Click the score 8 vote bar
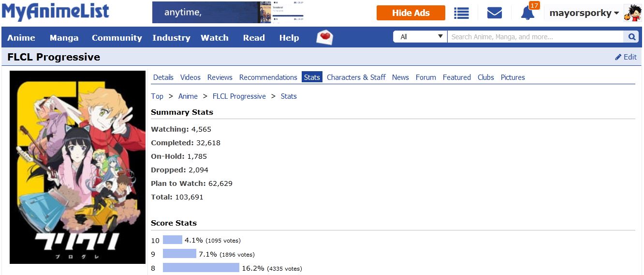The height and width of the screenshot is (275, 644). 201,268
